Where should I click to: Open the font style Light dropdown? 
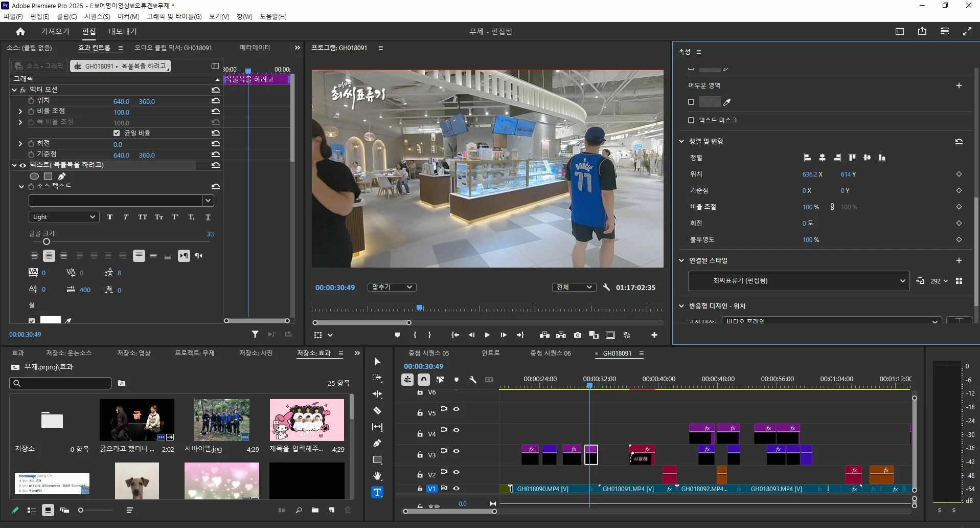[63, 217]
